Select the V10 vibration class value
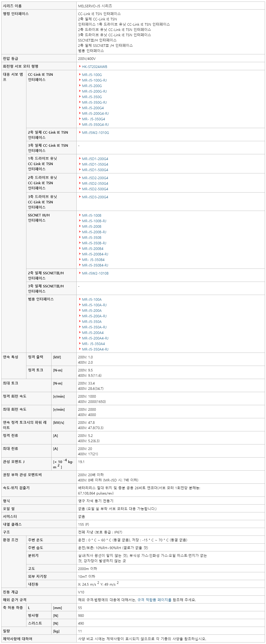This screenshot has width=266, height=644. tap(81, 592)
